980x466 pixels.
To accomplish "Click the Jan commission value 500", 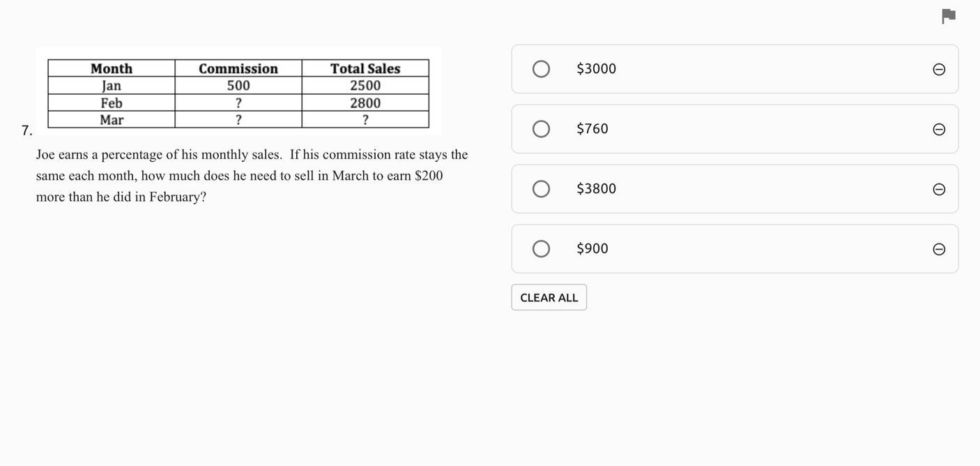I will (x=238, y=85).
